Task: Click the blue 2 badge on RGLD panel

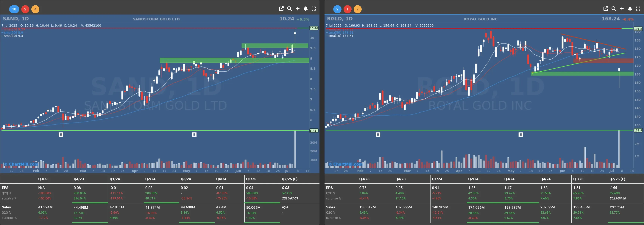Action: tap(337, 9)
